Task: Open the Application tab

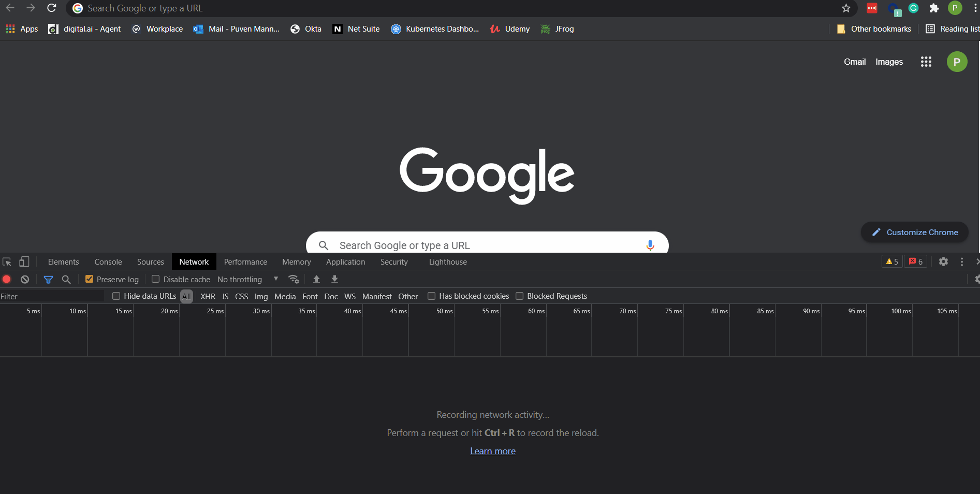Action: (346, 262)
